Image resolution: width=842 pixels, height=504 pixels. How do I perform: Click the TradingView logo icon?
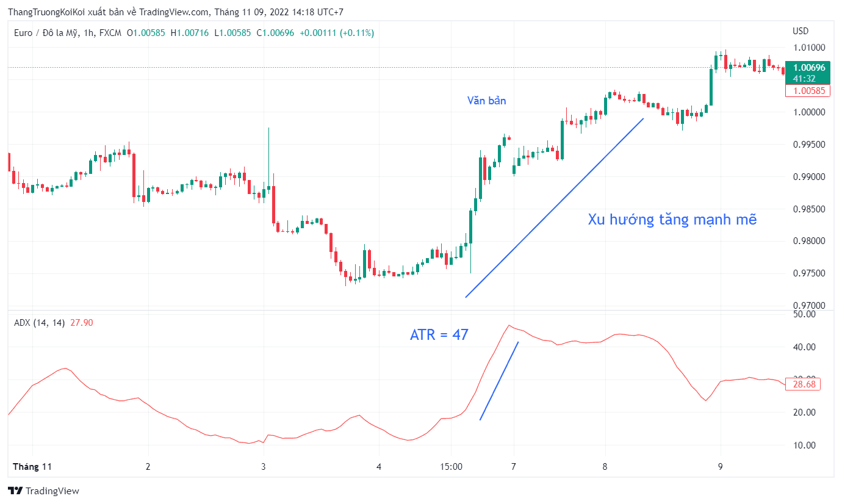[15, 491]
